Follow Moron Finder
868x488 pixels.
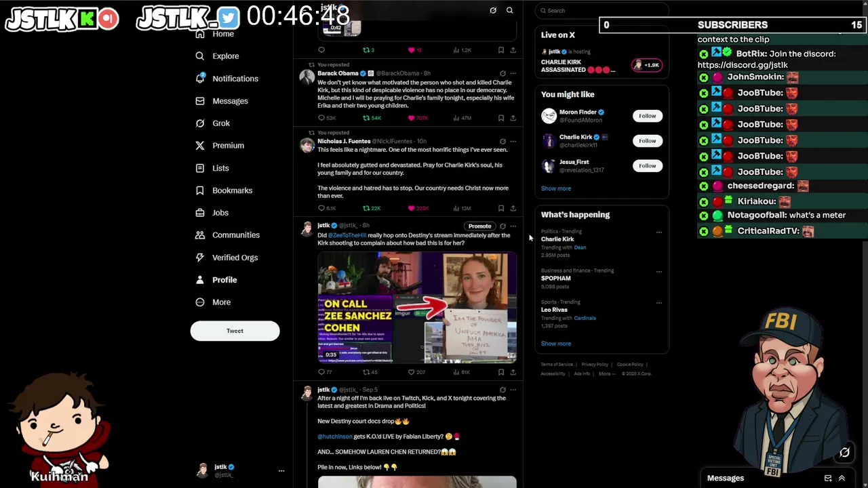click(x=647, y=116)
